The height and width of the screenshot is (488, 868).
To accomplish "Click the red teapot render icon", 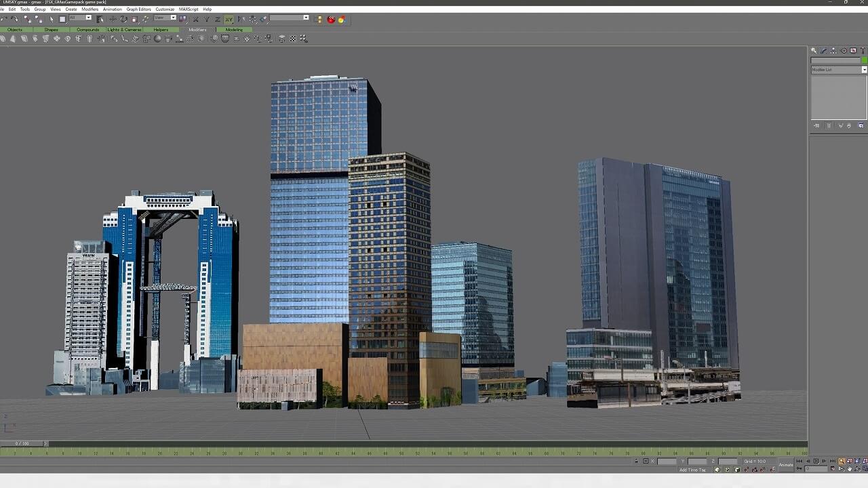I will [x=331, y=20].
